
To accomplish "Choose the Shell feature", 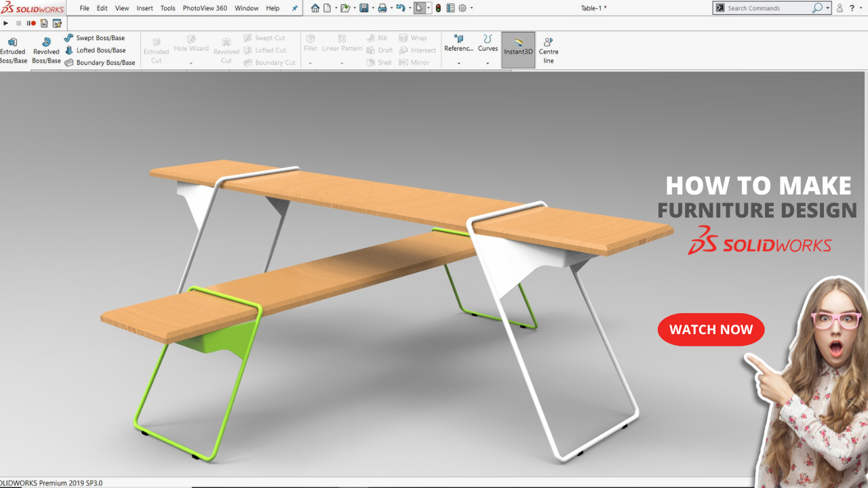I will point(379,62).
